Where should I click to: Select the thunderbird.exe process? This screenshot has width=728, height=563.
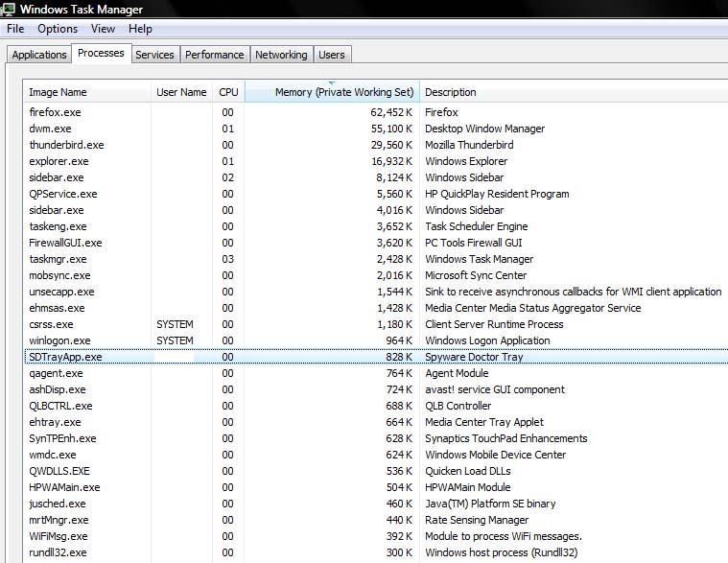click(x=376, y=145)
